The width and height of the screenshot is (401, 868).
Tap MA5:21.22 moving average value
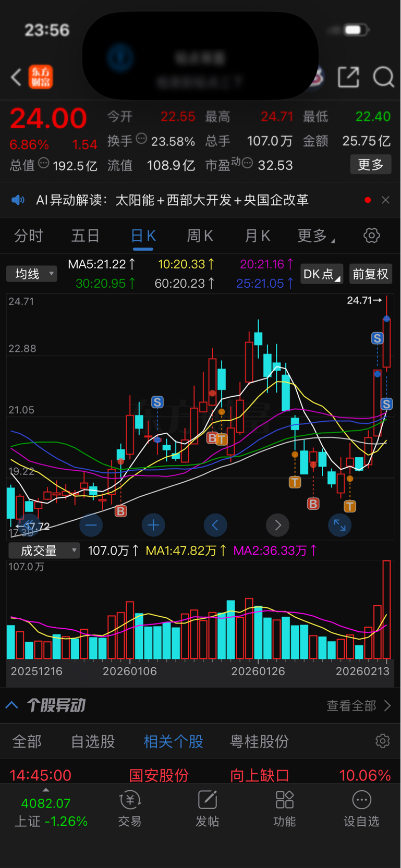click(x=102, y=264)
